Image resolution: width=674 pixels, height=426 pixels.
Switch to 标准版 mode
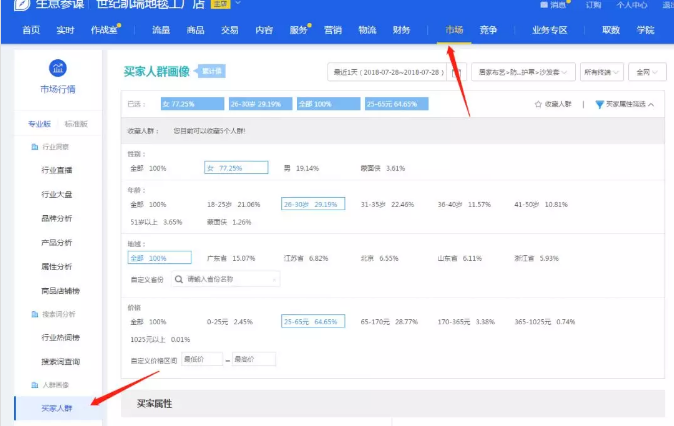[x=76, y=124]
